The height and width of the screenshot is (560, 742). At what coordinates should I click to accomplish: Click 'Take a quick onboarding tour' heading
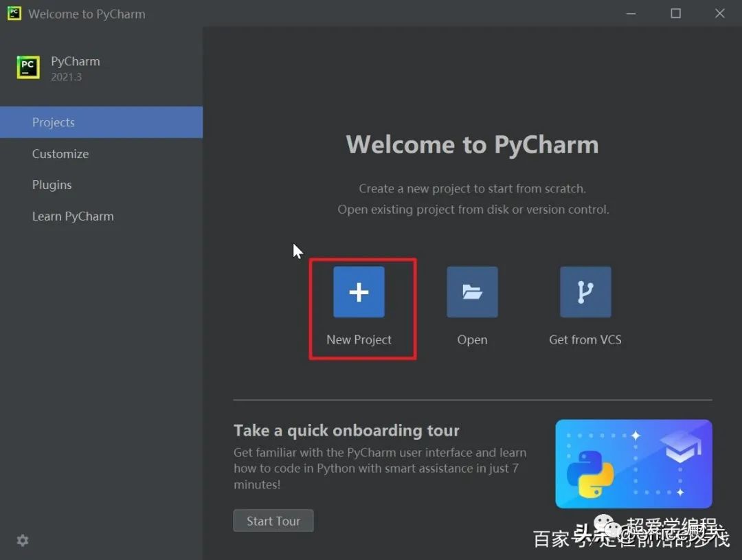point(346,430)
